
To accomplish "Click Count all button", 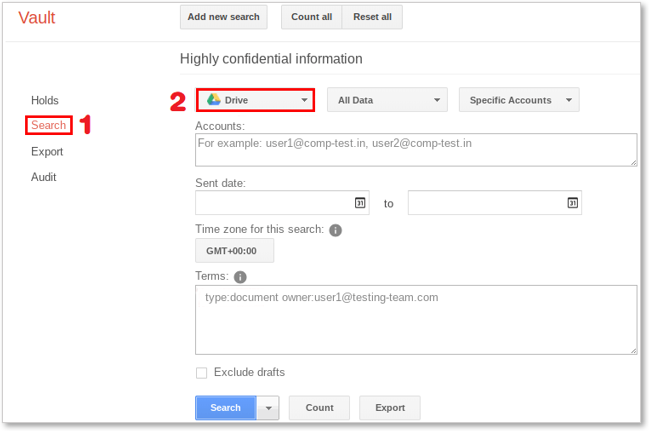I will click(312, 17).
